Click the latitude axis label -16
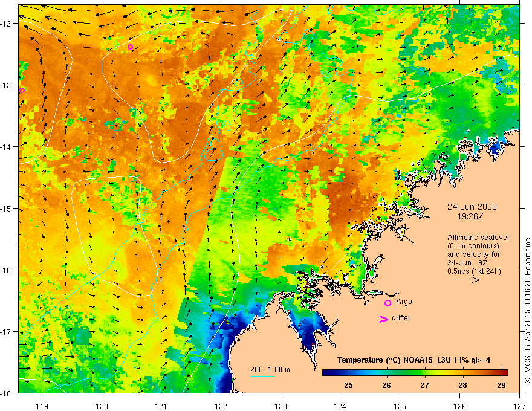Viewport: 532px width, 411px height. (6, 270)
